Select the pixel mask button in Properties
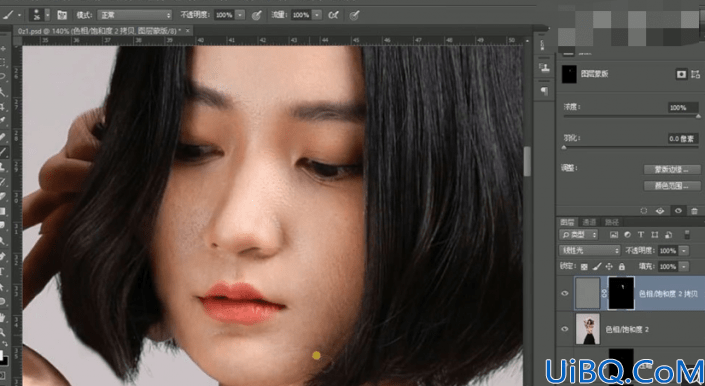The width and height of the screenshot is (705, 386). click(681, 74)
